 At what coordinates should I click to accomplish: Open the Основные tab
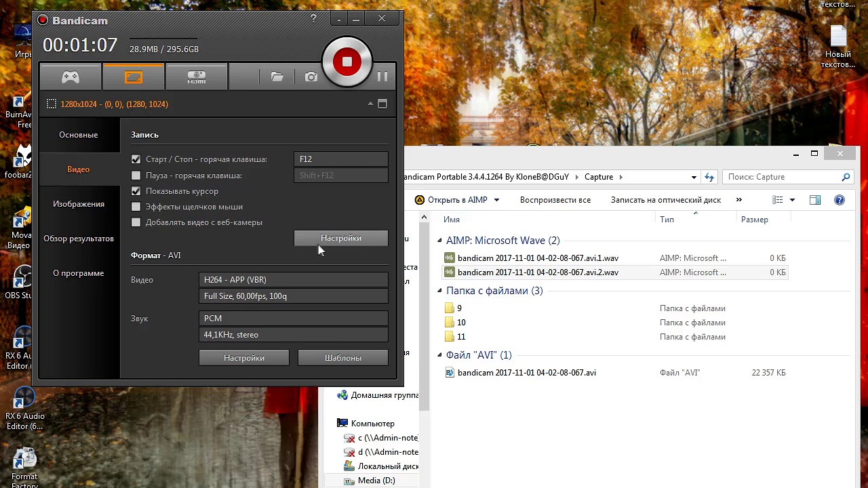click(79, 135)
